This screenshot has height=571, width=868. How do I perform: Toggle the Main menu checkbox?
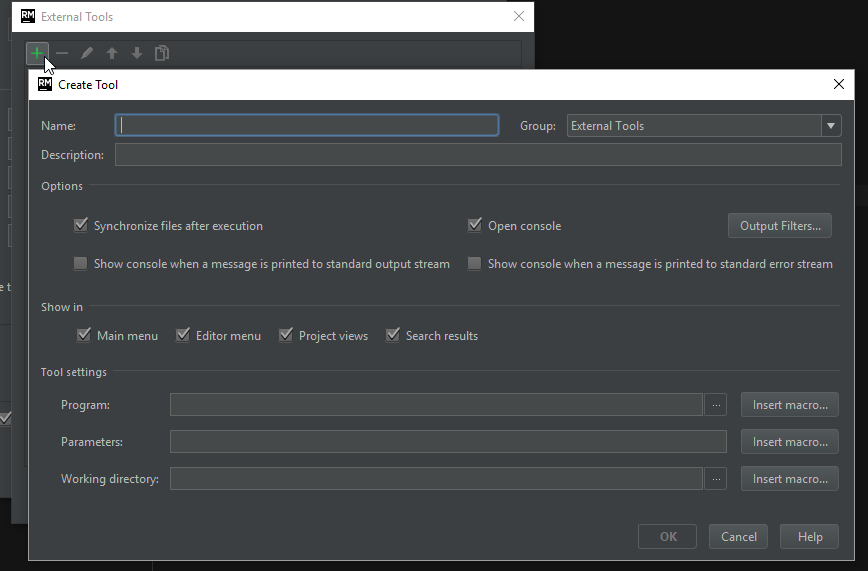(84, 335)
